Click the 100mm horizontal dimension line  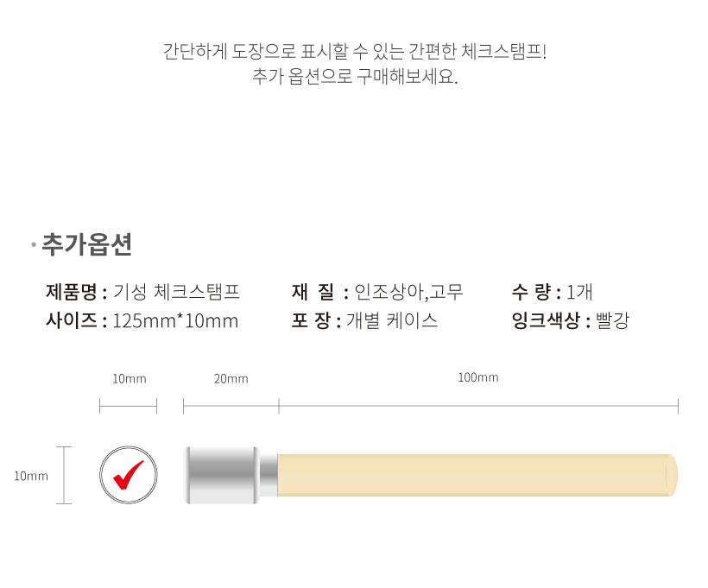[x=478, y=406]
